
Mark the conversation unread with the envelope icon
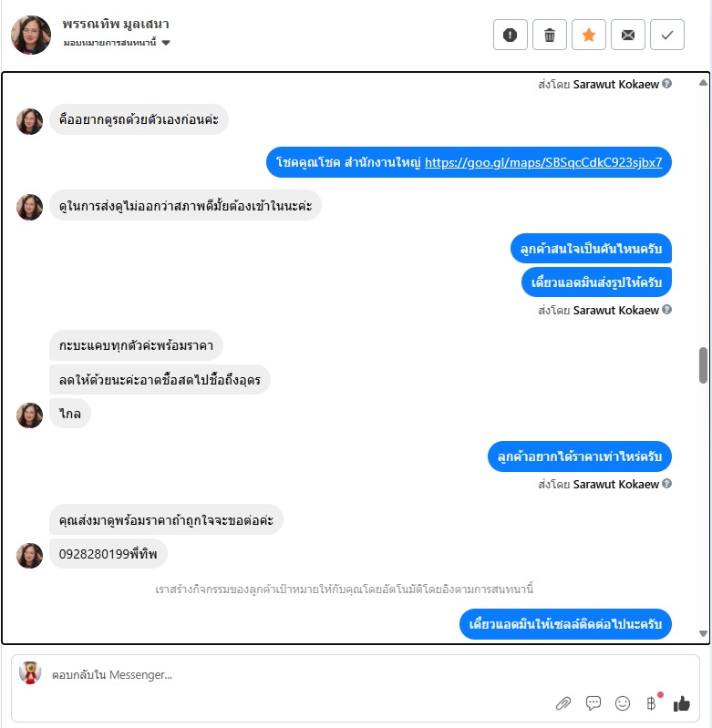[x=628, y=35]
